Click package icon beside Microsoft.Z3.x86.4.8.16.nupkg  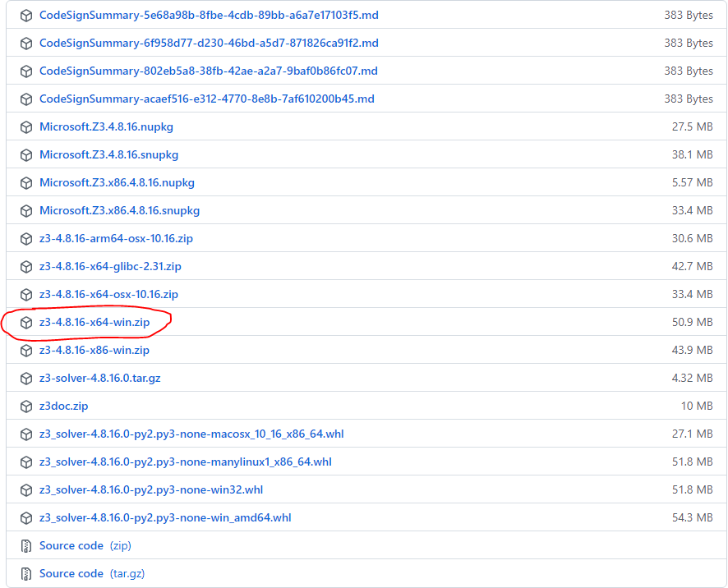(x=26, y=183)
